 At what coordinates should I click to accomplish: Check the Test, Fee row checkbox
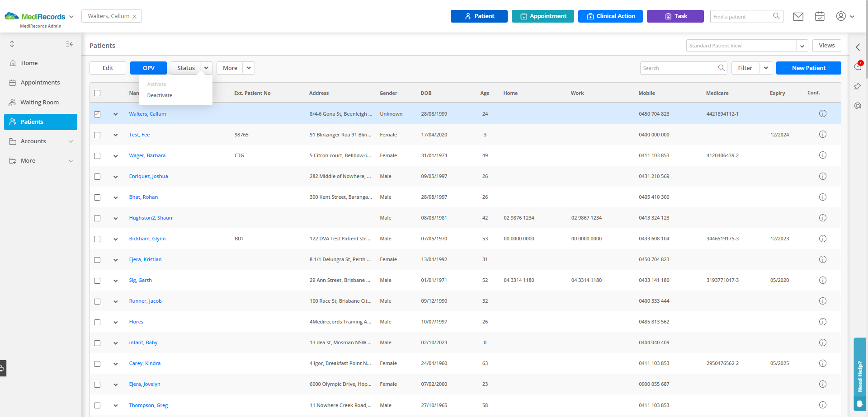[x=97, y=135]
